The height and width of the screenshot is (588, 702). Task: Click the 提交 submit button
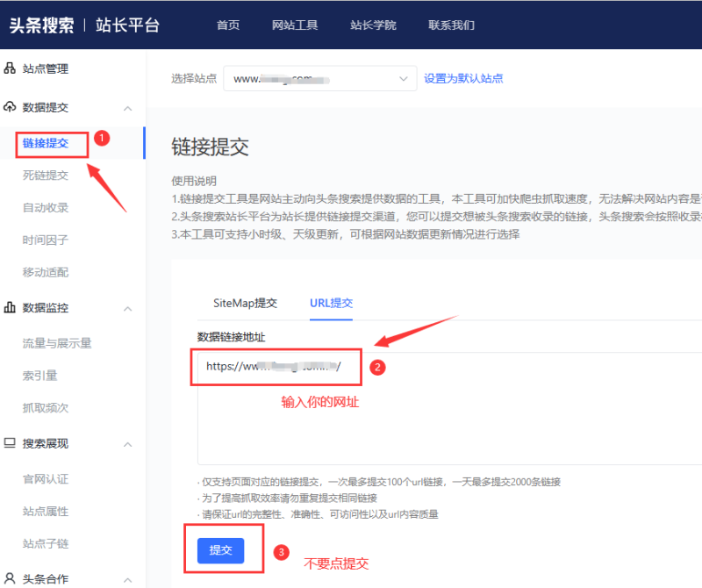tap(222, 552)
